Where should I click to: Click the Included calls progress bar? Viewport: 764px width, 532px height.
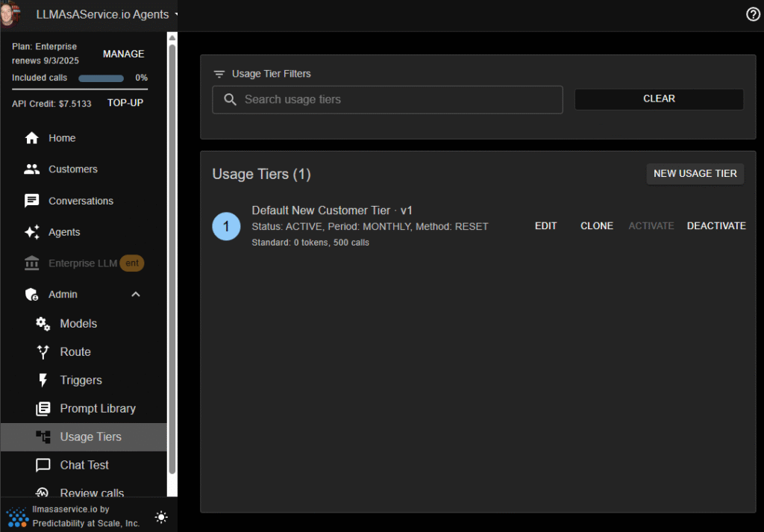(x=101, y=78)
